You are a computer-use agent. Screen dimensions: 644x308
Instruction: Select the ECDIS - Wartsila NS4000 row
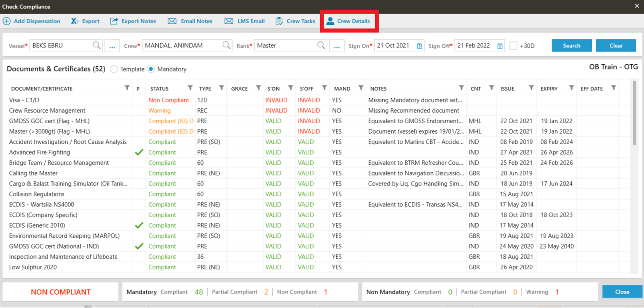[319, 204]
